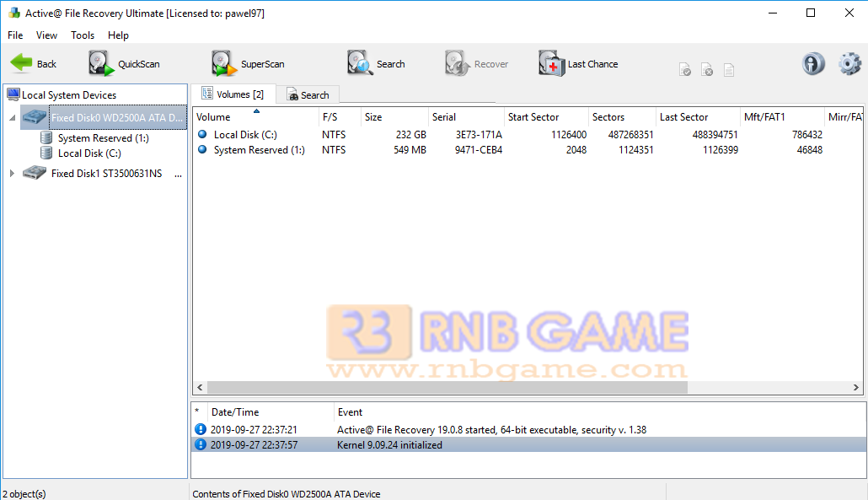Click the plain document toolbar icon
This screenshot has width=868, height=500.
coord(728,70)
